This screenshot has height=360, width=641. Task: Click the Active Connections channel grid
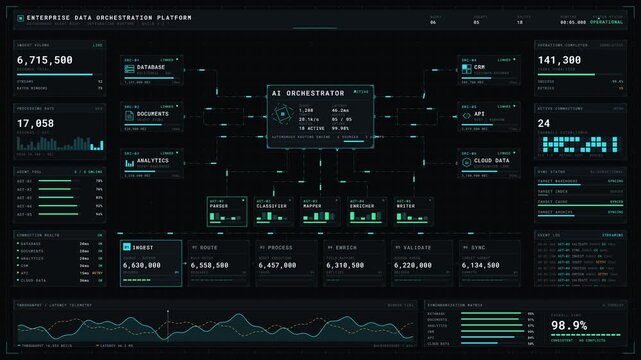(x=580, y=145)
